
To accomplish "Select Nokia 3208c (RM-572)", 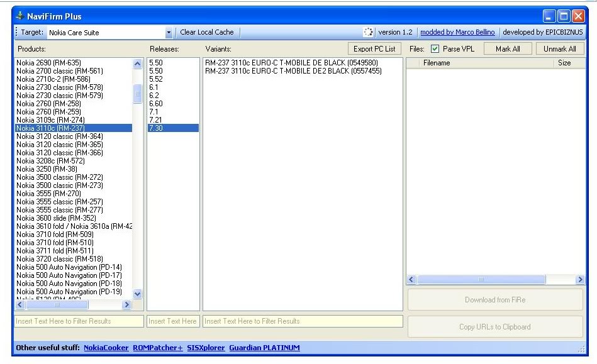I will tap(74, 161).
